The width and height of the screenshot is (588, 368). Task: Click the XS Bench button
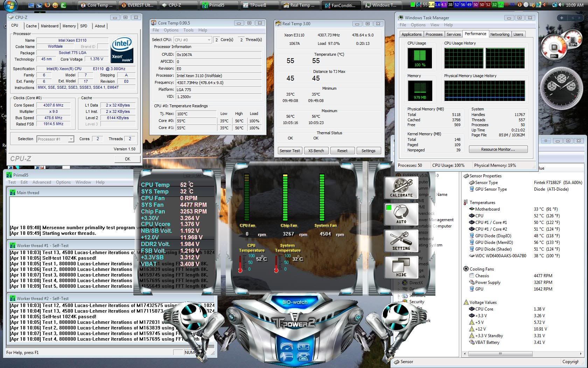tap(316, 151)
